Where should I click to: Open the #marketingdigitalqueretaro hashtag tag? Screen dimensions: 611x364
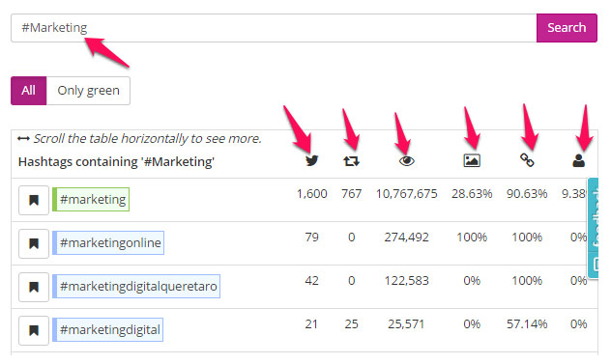[x=136, y=287]
